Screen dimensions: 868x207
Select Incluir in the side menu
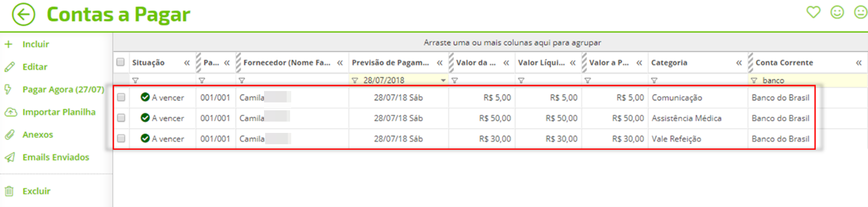(36, 44)
